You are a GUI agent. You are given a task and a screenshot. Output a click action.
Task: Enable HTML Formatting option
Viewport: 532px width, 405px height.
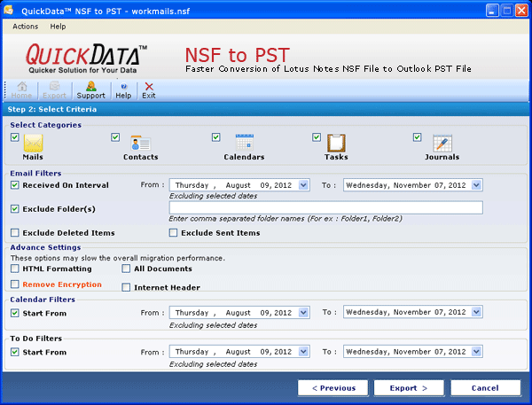coord(14,269)
